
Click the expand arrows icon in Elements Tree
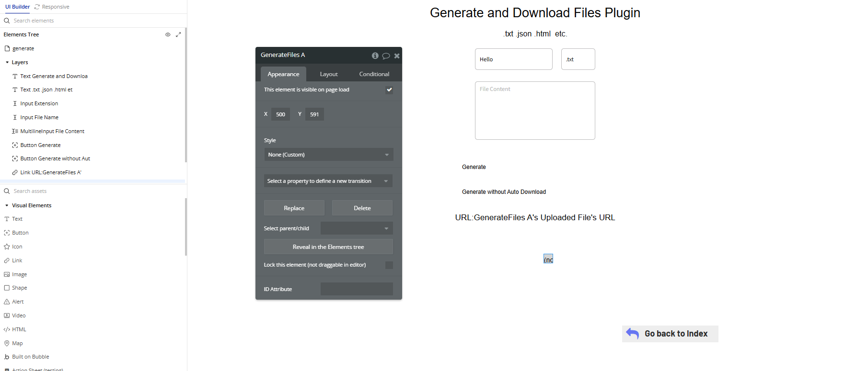click(x=178, y=34)
